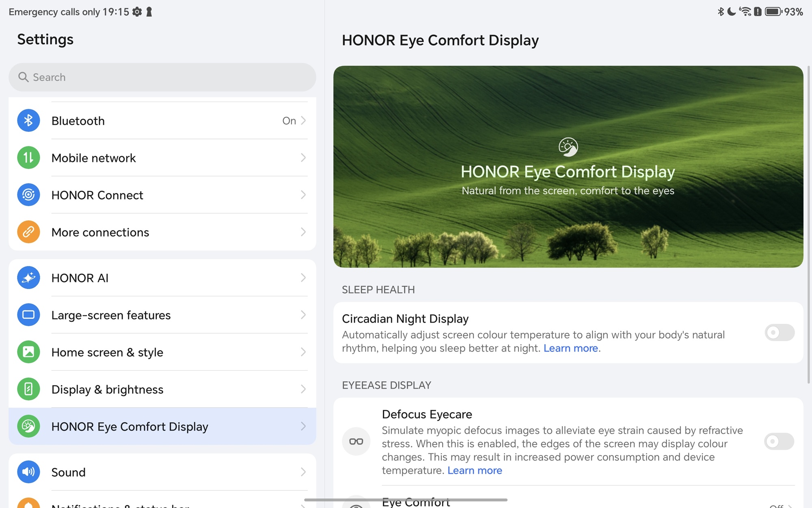Open Display & brightness chevron arrow

303,389
